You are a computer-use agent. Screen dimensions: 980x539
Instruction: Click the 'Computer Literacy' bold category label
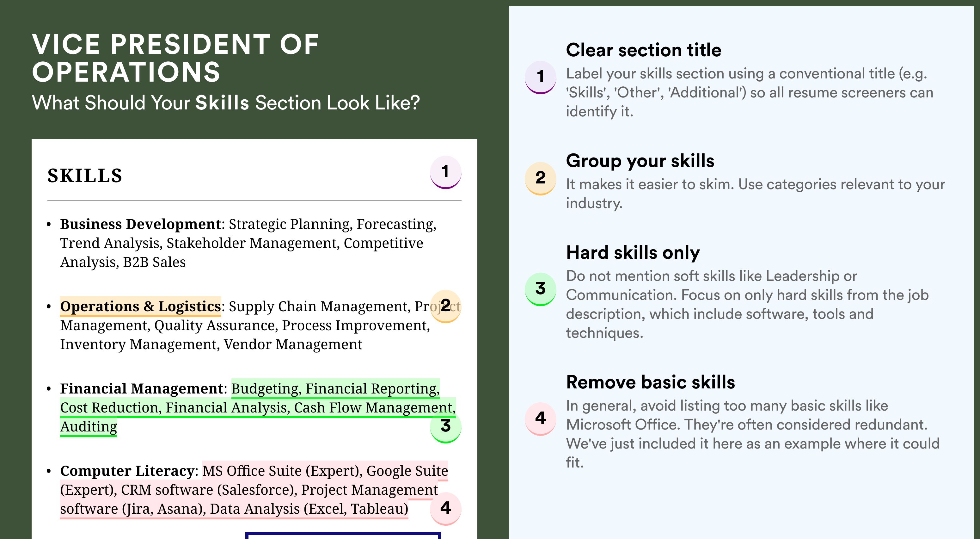[127, 471]
